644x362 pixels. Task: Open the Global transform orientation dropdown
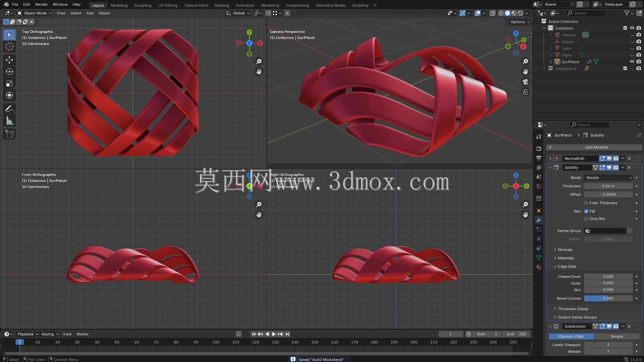238,13
